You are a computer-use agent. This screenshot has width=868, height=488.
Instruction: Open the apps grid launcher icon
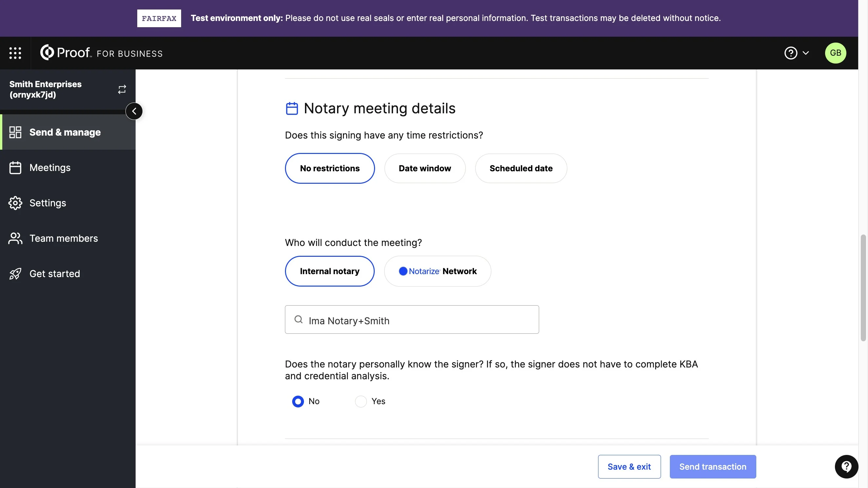(x=15, y=53)
